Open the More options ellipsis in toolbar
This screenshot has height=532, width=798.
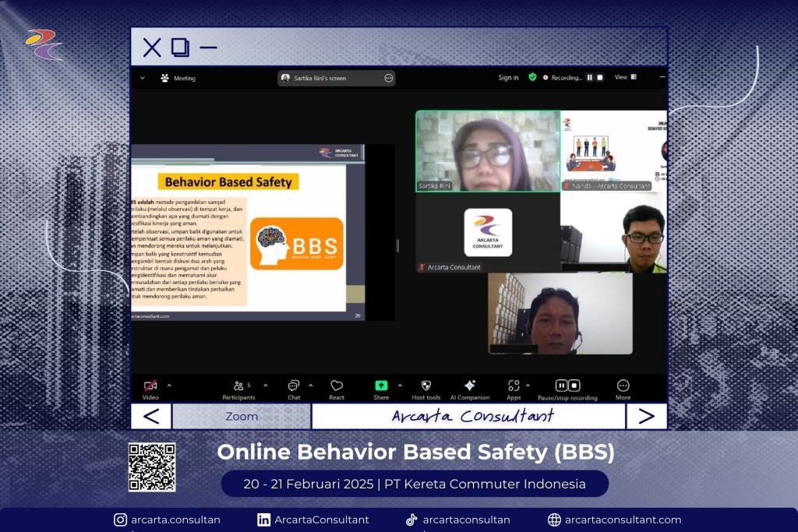[x=623, y=386]
